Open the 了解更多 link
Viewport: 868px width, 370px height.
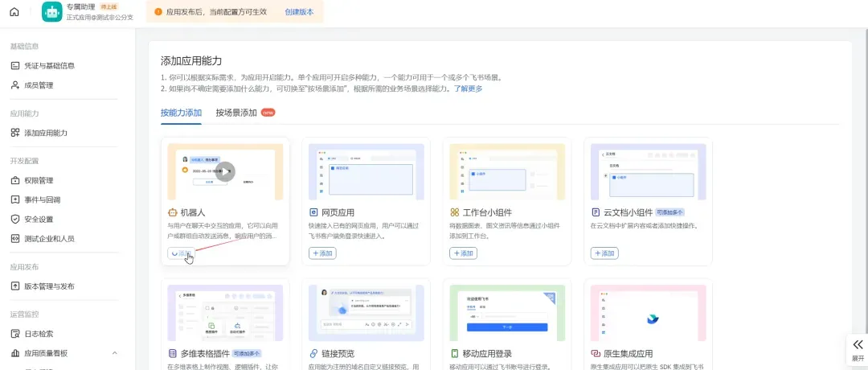[468, 88]
